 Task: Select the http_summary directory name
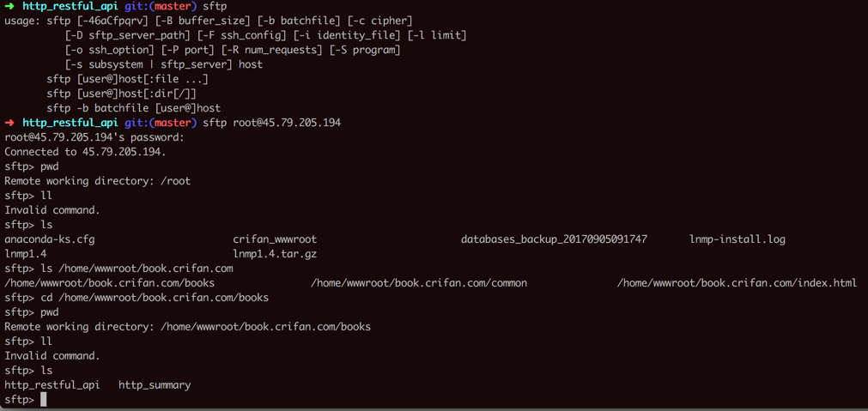coord(155,385)
